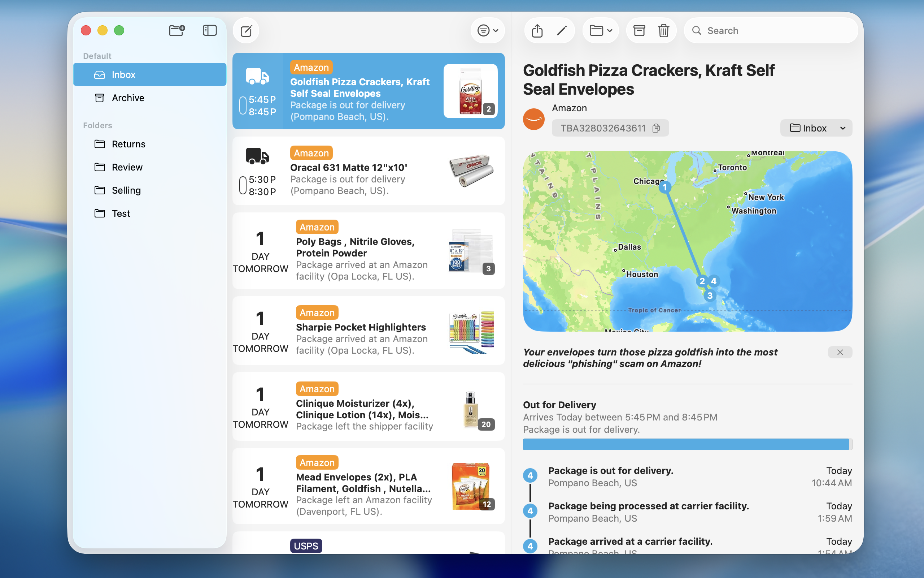This screenshot has width=924, height=578.
Task: Click the Amazon tag on Oracal delivery
Action: click(311, 153)
